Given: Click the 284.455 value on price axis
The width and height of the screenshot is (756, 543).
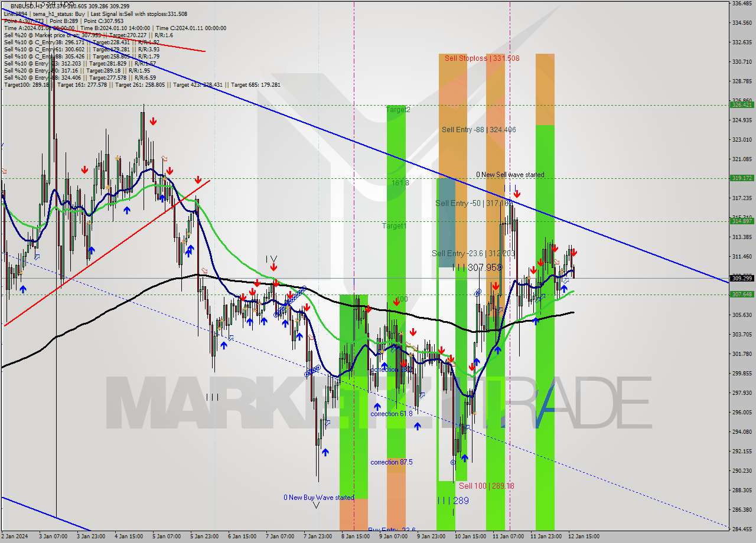Looking at the screenshot, I should tap(742, 529).
